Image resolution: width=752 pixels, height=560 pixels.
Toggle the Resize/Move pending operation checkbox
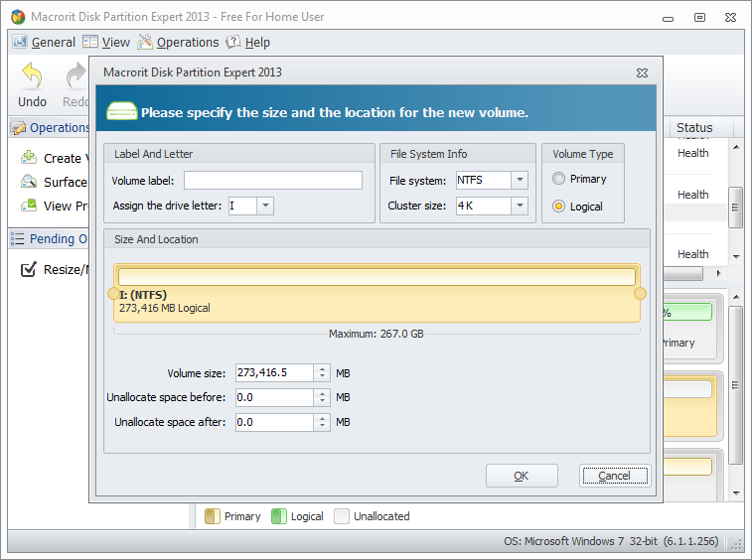28,269
